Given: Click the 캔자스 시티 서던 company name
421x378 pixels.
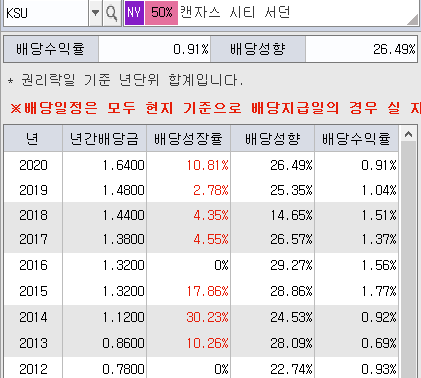Looking at the screenshot, I should (235, 13).
